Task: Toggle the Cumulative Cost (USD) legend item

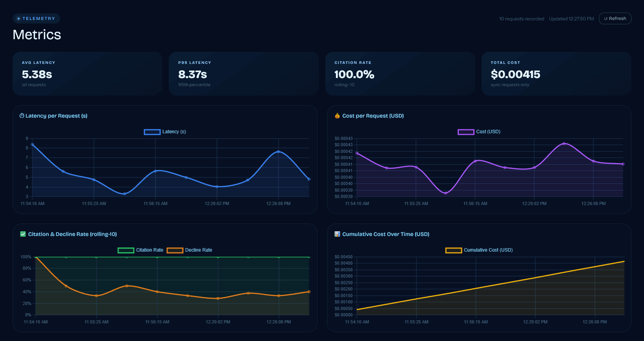Action: [479, 250]
